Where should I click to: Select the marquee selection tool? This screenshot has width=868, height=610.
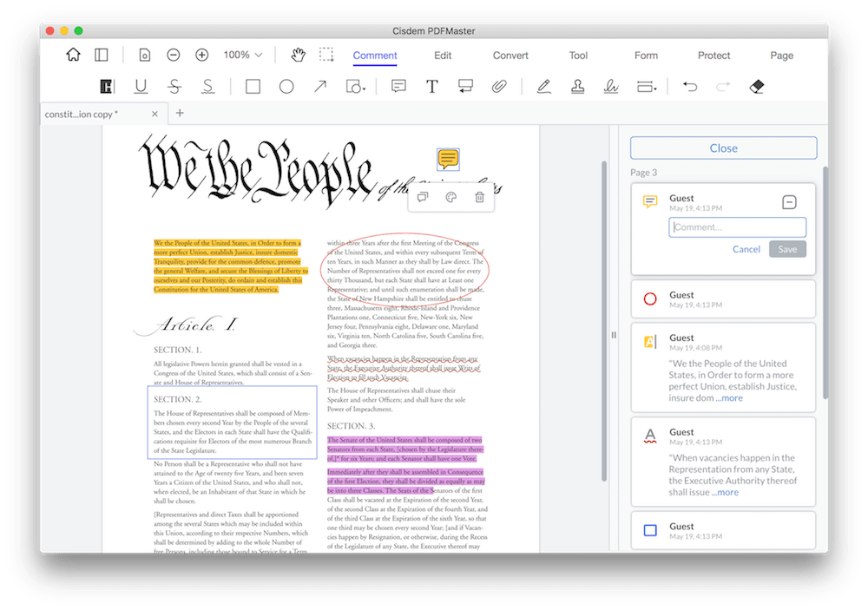click(326, 55)
